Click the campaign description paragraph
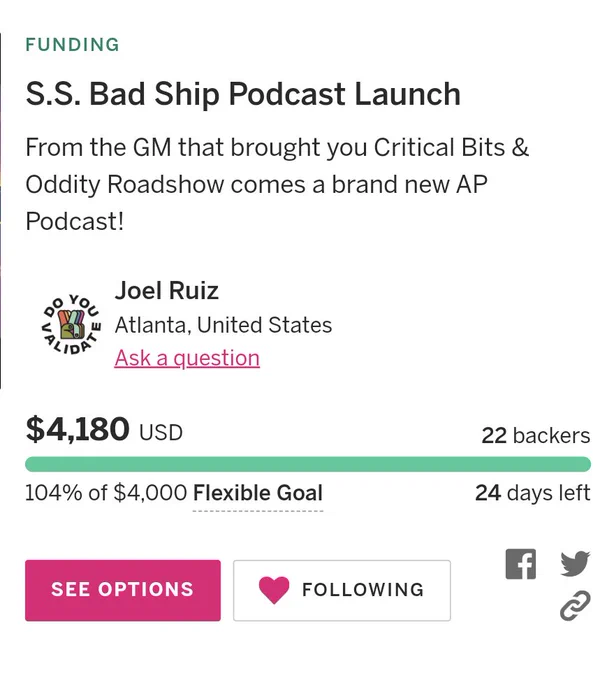This screenshot has width=607, height=680. click(x=277, y=184)
